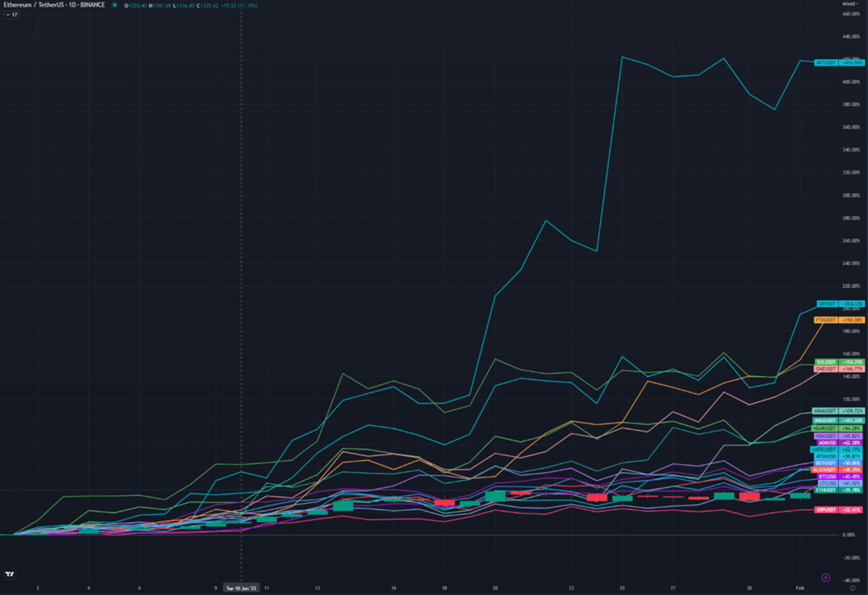Expand the 17 indicators legend chevron

[x=11, y=15]
